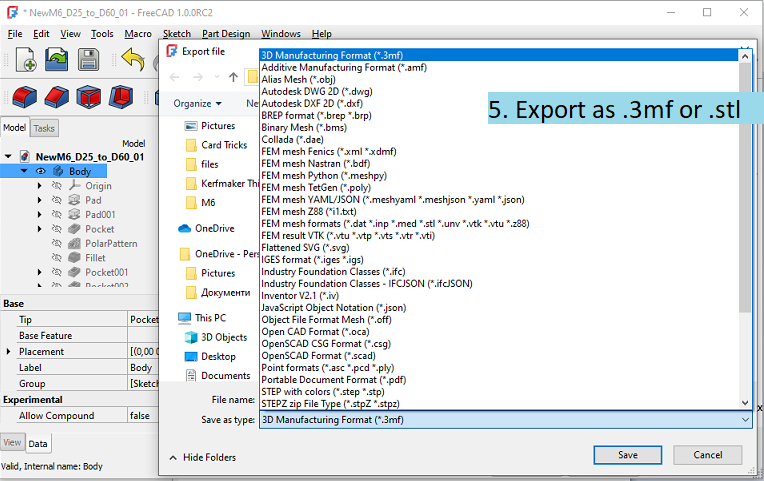764x481 pixels.
Task: Open the Part Design menu
Action: tap(226, 34)
